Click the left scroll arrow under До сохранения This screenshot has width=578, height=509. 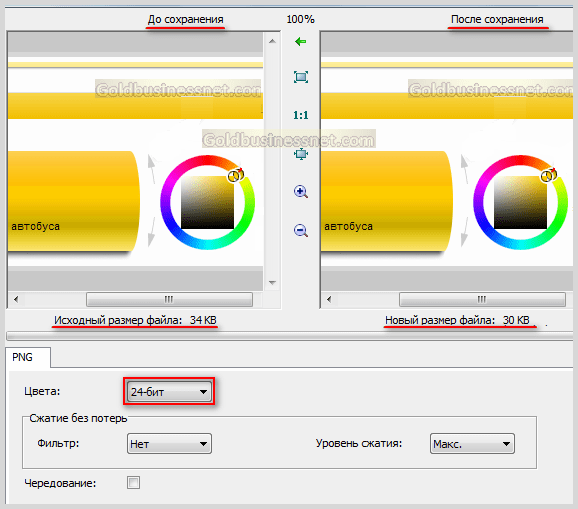tap(16, 299)
